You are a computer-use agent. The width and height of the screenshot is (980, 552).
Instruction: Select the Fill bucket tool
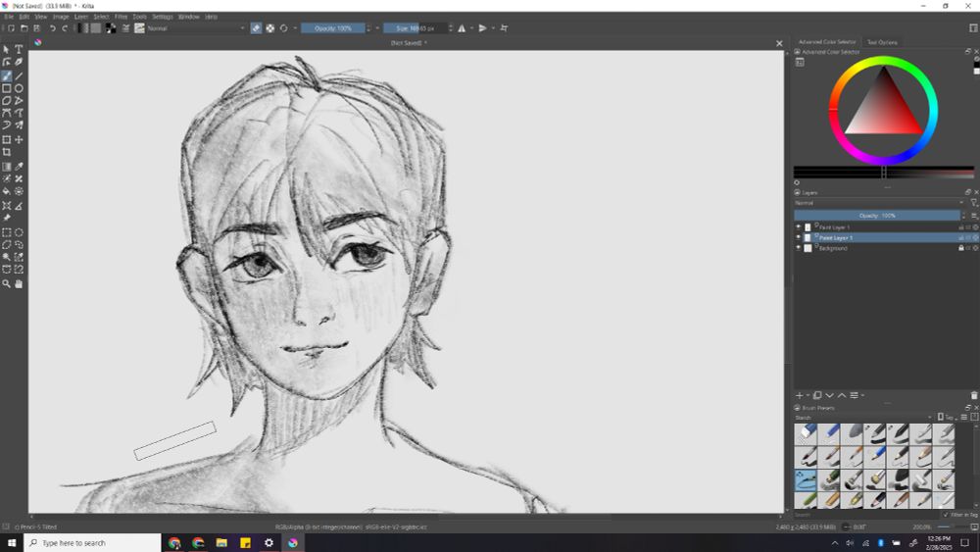(6, 191)
